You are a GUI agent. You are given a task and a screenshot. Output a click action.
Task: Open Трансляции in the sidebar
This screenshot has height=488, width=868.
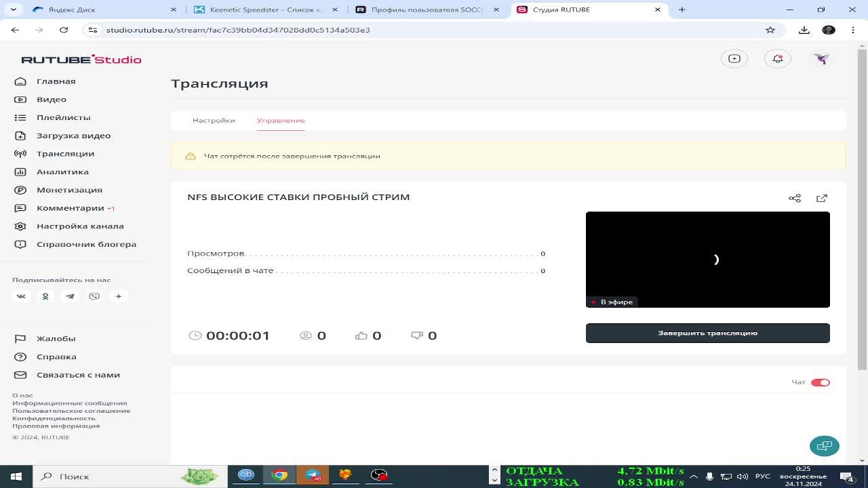[65, 153]
